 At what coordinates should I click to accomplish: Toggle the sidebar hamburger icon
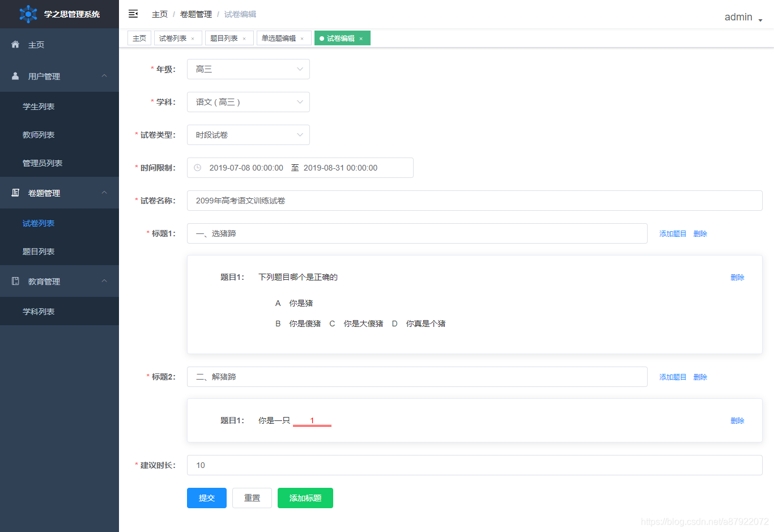click(x=133, y=14)
